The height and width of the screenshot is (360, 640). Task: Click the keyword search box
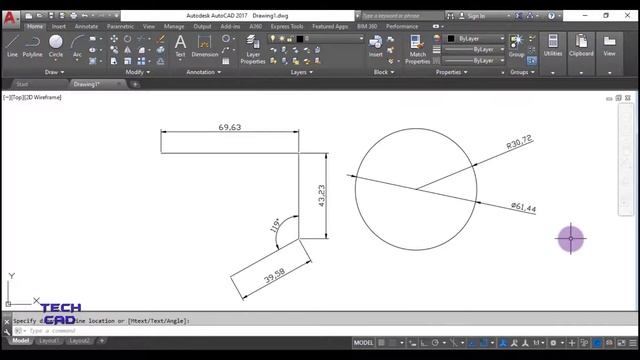point(402,16)
